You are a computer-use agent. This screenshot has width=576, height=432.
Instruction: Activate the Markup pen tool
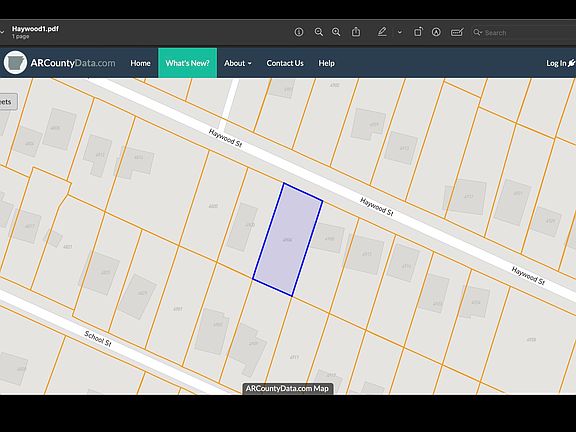point(382,32)
